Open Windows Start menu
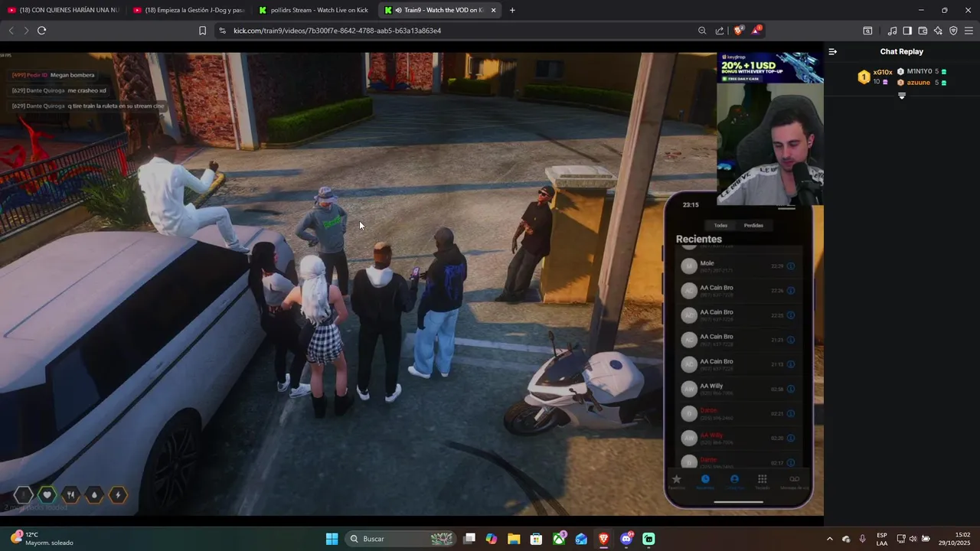Screen dimensions: 980x551 click(332, 539)
